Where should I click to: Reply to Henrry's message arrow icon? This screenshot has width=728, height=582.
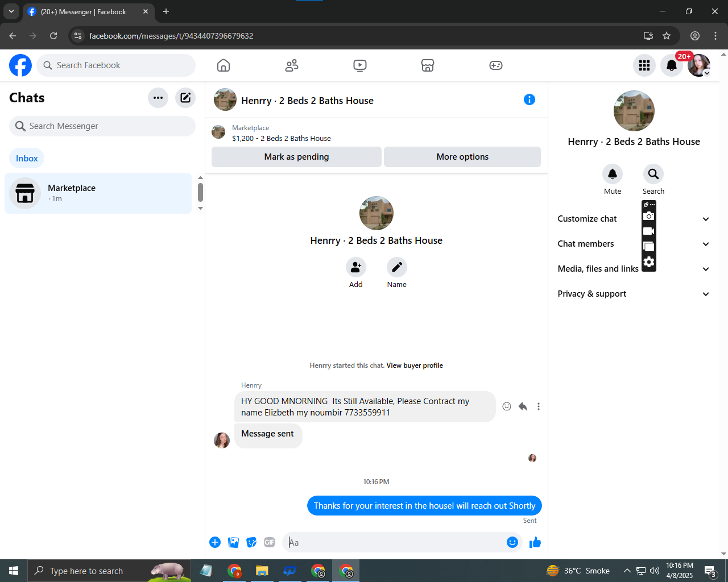(523, 406)
